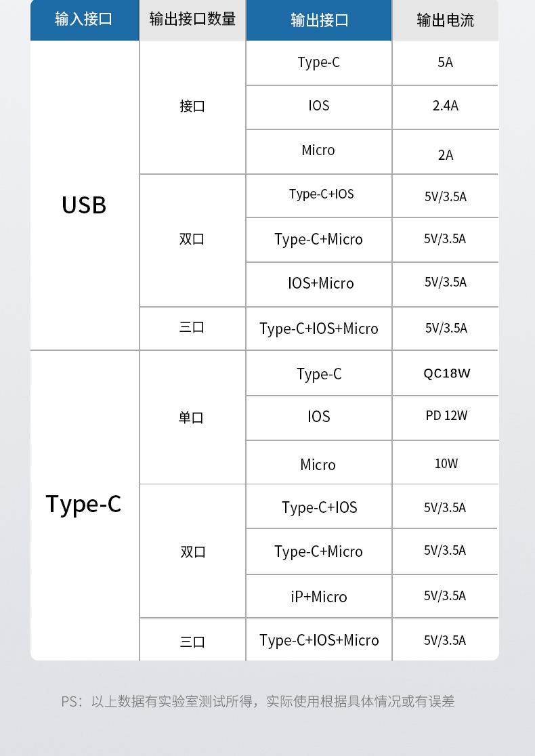Image resolution: width=535 pixels, height=756 pixels.
Task: Select the 输出电流 column header
Action: coord(445,20)
